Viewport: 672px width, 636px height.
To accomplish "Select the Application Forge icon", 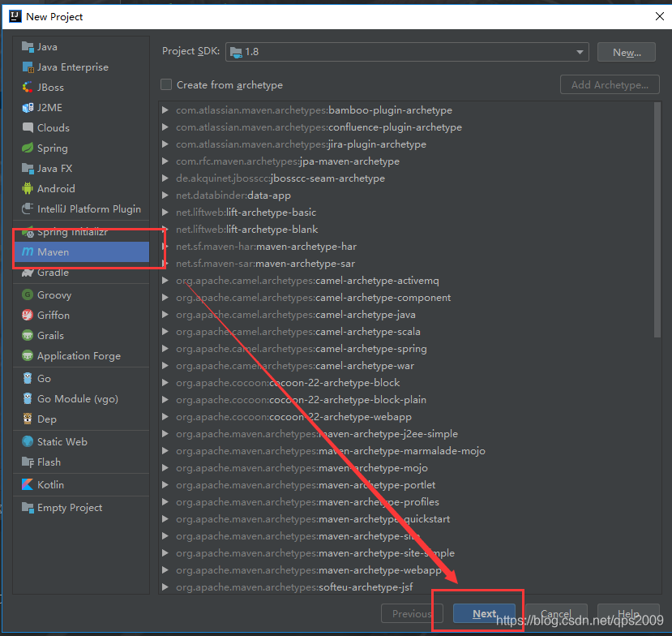I will 28,355.
